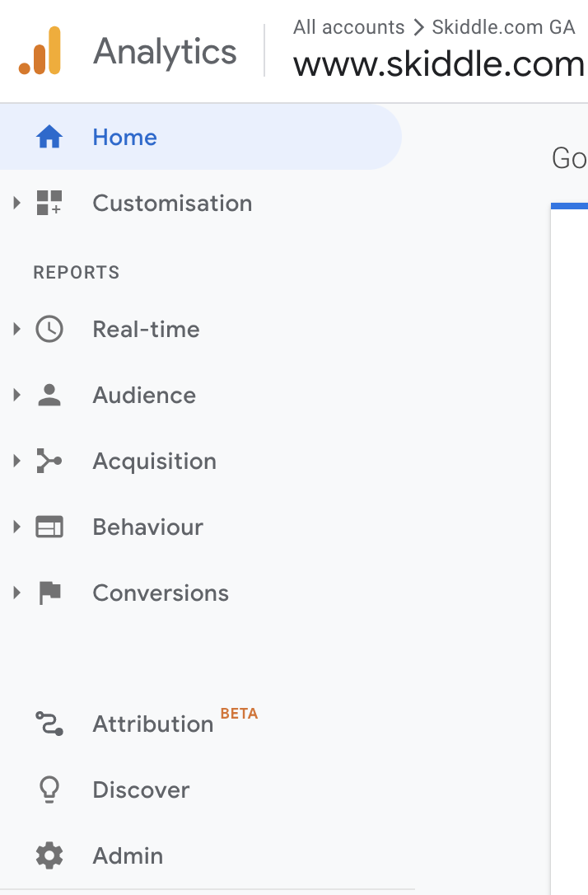588x895 pixels.
Task: Select the Conversions report label
Action: [161, 593]
